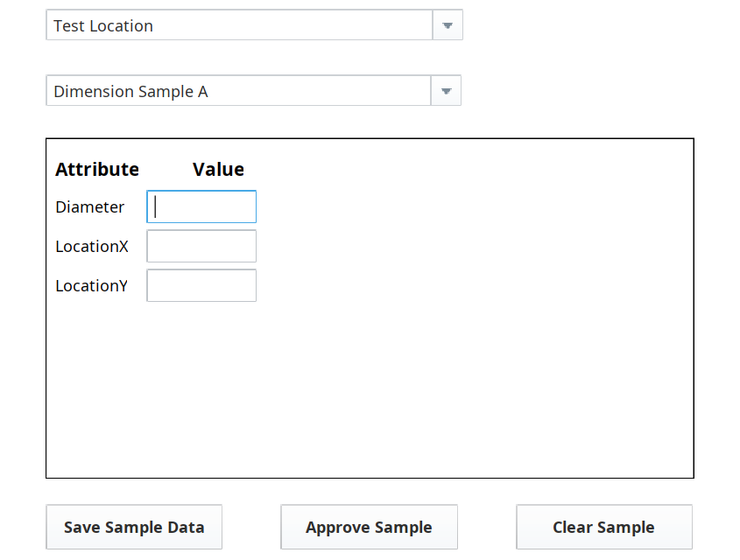Click blank area right of Test Location dropdown
This screenshot has width=740, height=560.
(x=596, y=25)
